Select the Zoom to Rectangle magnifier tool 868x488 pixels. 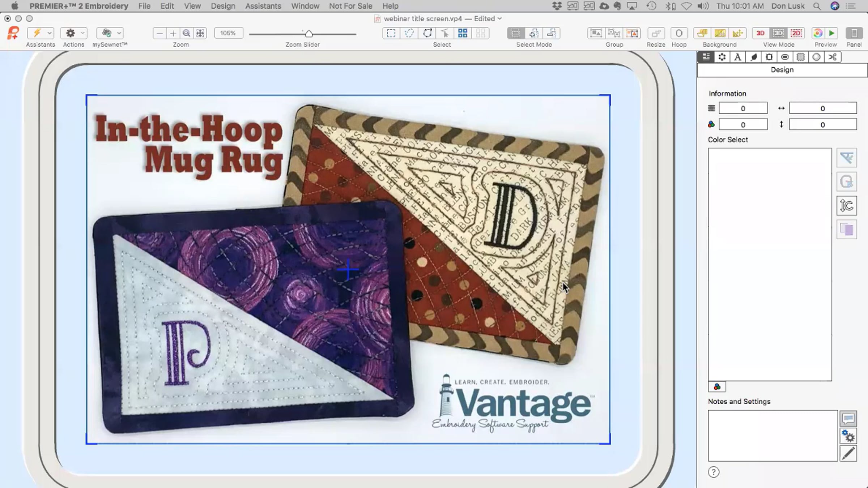coord(187,33)
